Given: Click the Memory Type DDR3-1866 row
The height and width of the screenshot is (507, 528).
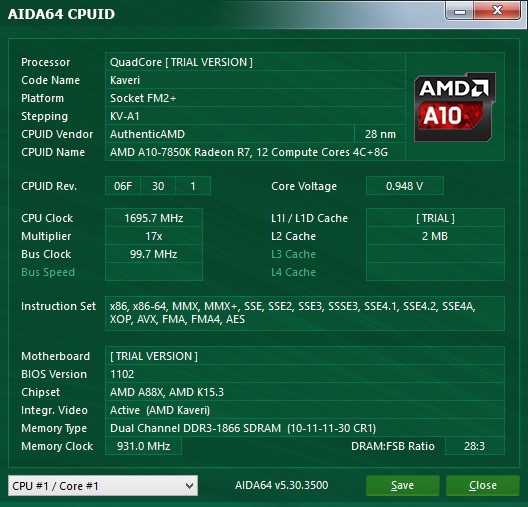Looking at the screenshot, I should [x=305, y=428].
